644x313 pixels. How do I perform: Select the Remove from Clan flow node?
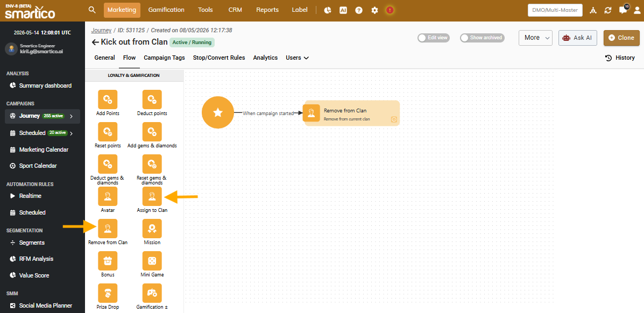[x=351, y=113]
